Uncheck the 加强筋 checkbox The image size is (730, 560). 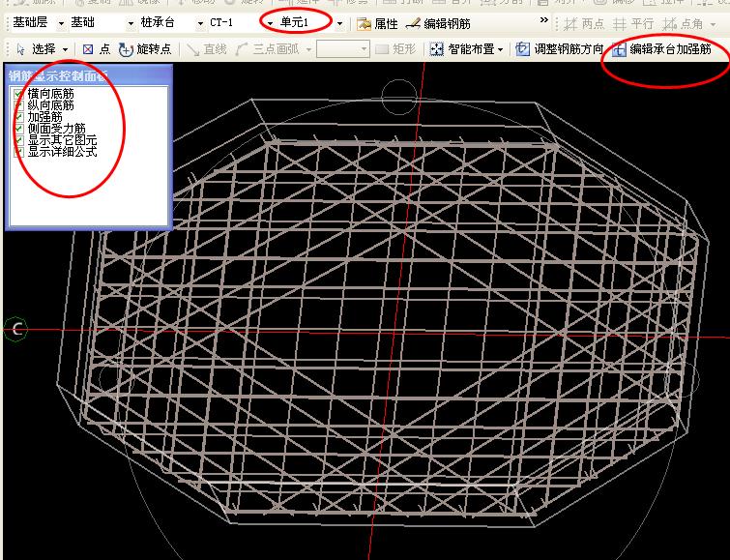point(18,117)
